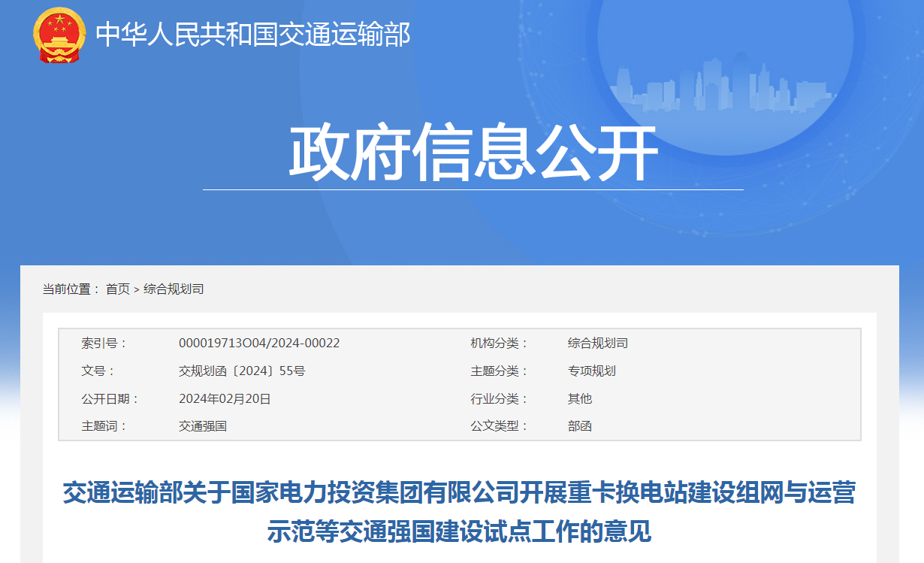Click title line 示范等交通强国建设试点工作的意见
Image resolution: width=924 pixels, height=563 pixels.
tap(459, 531)
